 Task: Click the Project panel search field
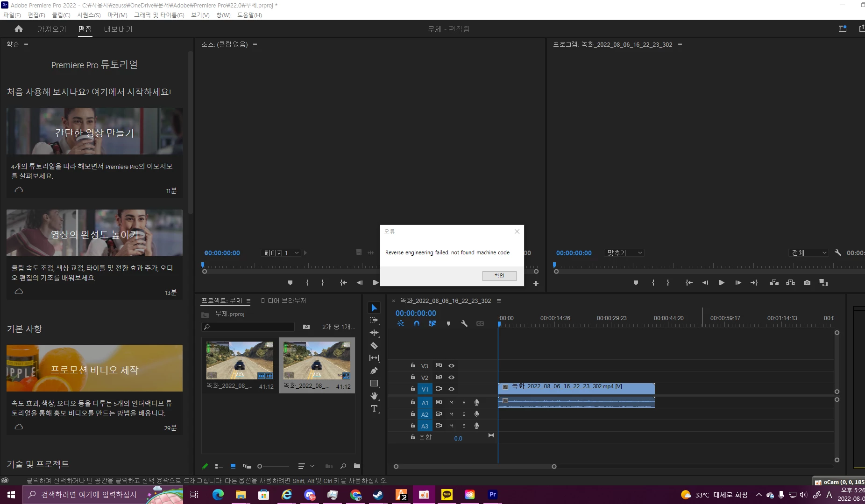pyautogui.click(x=248, y=327)
